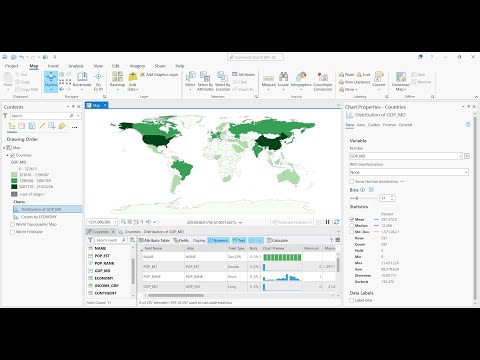Open the Go To XY tool
The height and width of the screenshot is (360, 480).
tap(98, 81)
